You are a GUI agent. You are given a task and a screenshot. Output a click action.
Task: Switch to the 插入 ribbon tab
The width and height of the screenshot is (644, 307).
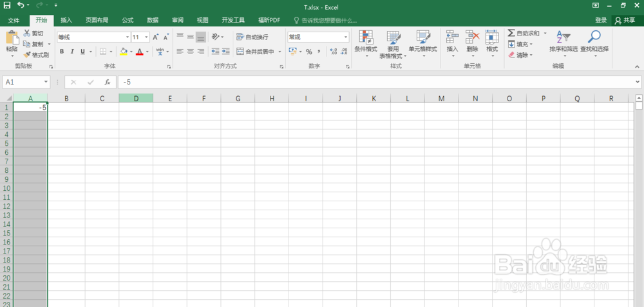(66, 20)
